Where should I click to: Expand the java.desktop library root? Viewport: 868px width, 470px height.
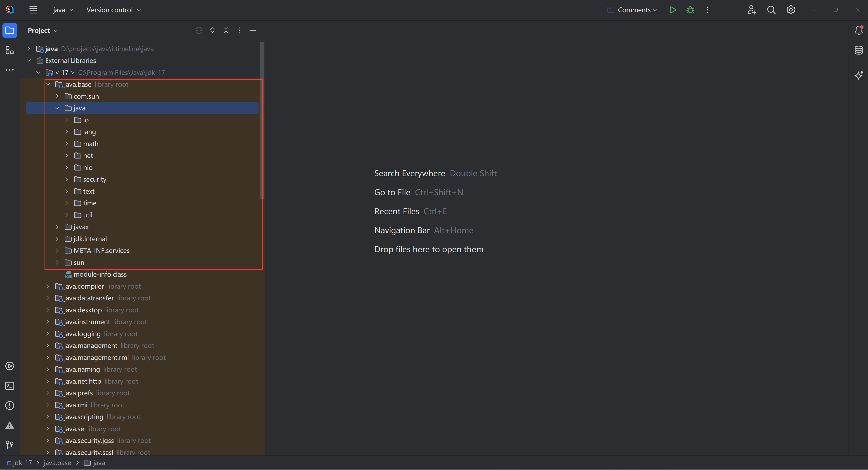tap(47, 310)
